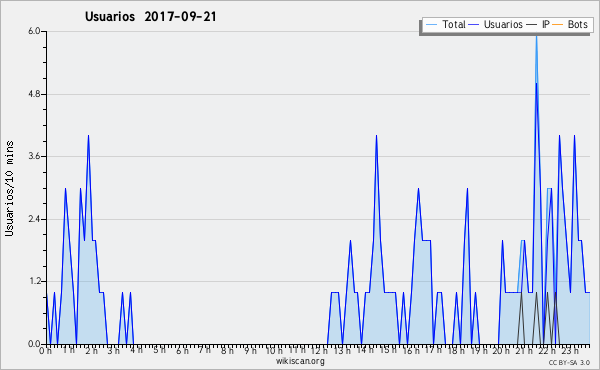
Task: Click the '15 h' x-axis label
Action: [388, 350]
